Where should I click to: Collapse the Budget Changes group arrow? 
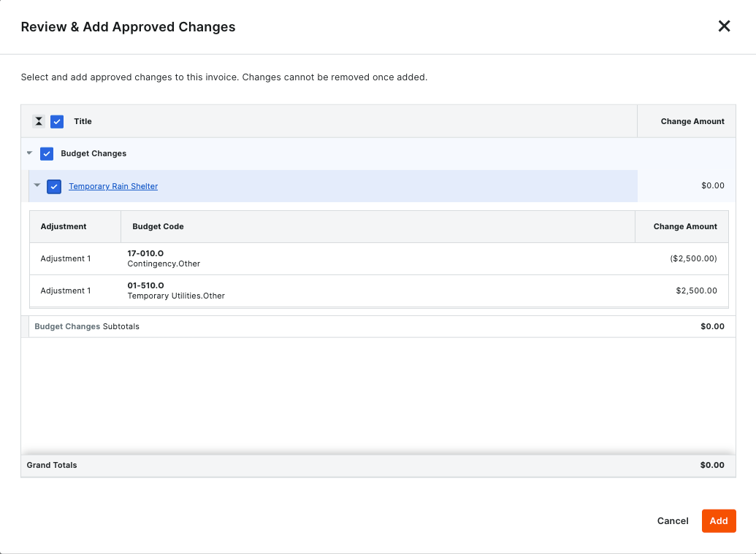(29, 153)
